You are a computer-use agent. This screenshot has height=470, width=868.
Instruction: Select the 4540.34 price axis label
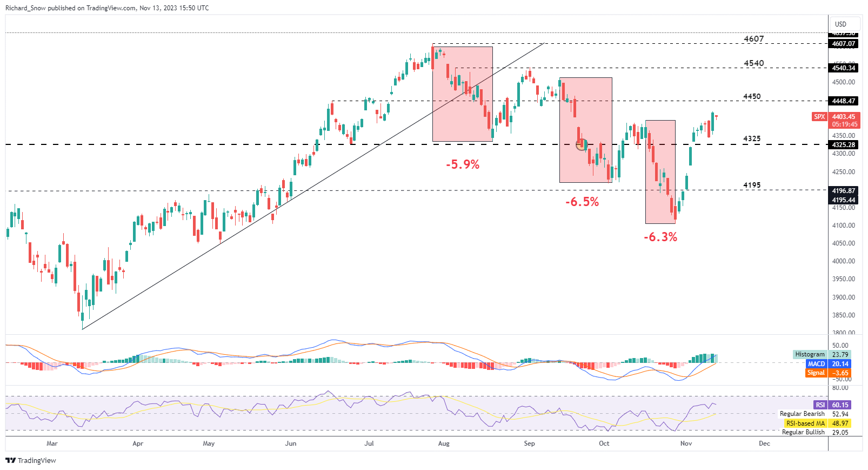pyautogui.click(x=843, y=68)
